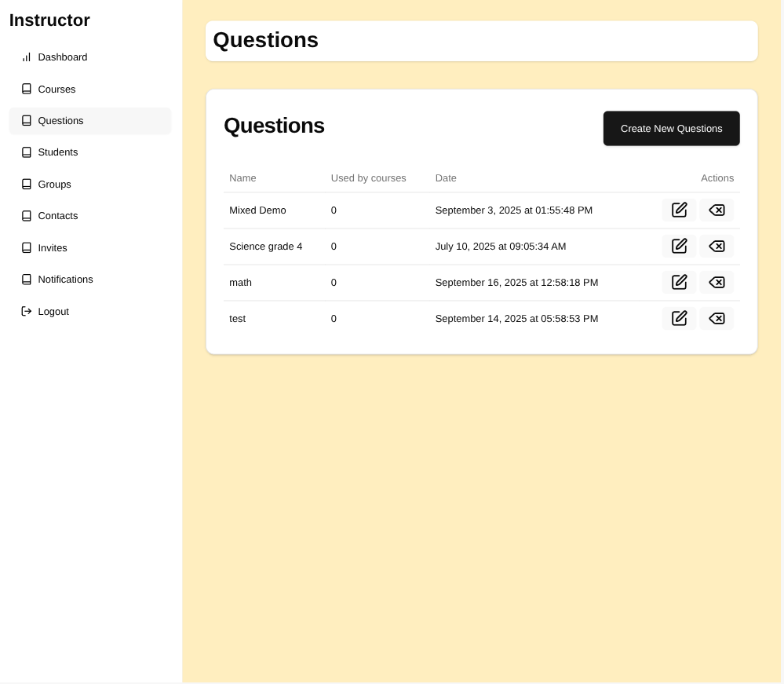Click the course count in math row

click(335, 283)
